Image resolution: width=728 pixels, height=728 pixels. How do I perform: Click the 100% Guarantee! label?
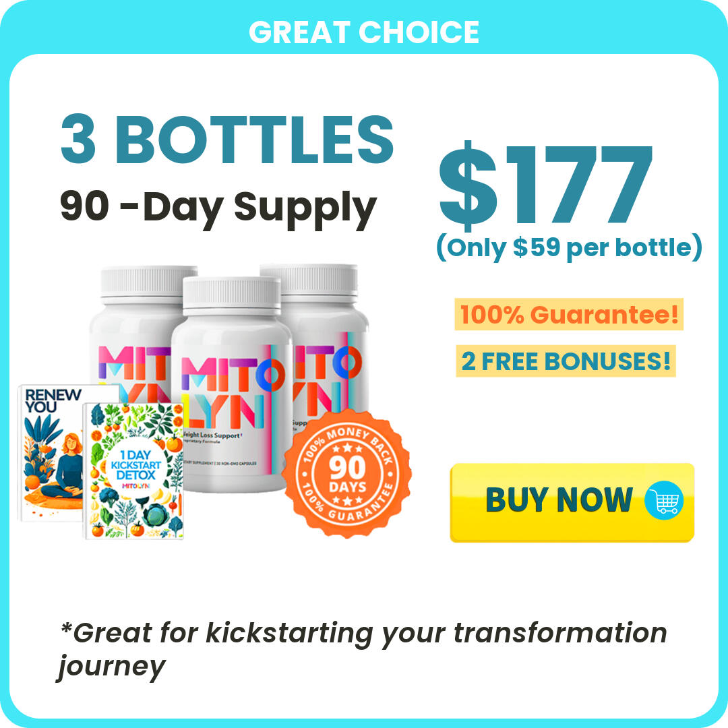(x=569, y=314)
